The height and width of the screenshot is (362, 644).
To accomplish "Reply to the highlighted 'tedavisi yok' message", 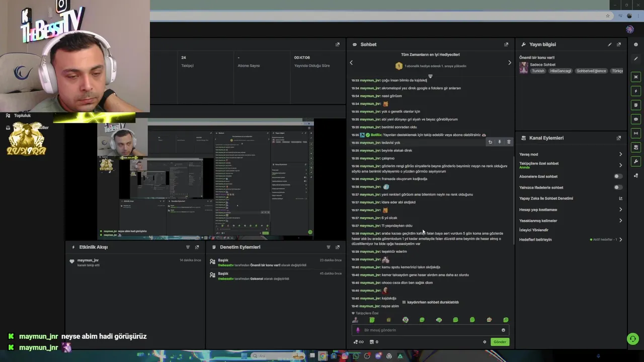I will point(490,142).
